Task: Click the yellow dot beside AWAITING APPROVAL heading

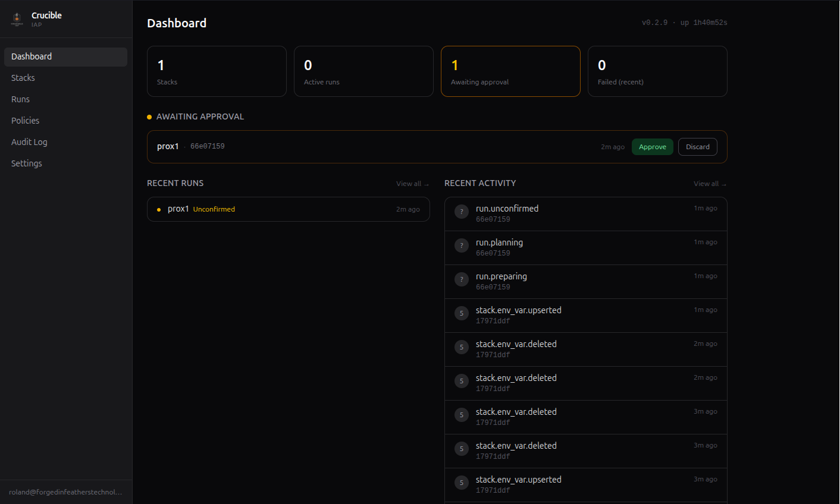Action: pos(149,116)
